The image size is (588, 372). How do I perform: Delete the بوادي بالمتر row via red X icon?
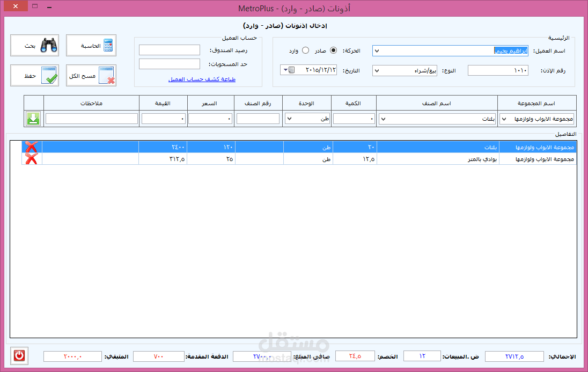pyautogui.click(x=31, y=158)
